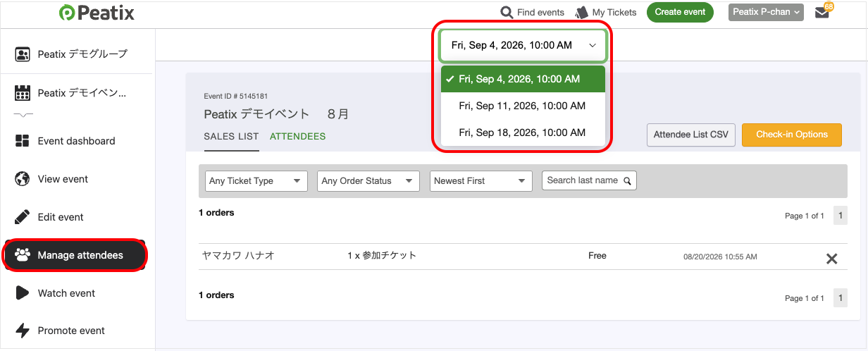Open Watch event sidebar link
The height and width of the screenshot is (351, 868).
click(66, 293)
